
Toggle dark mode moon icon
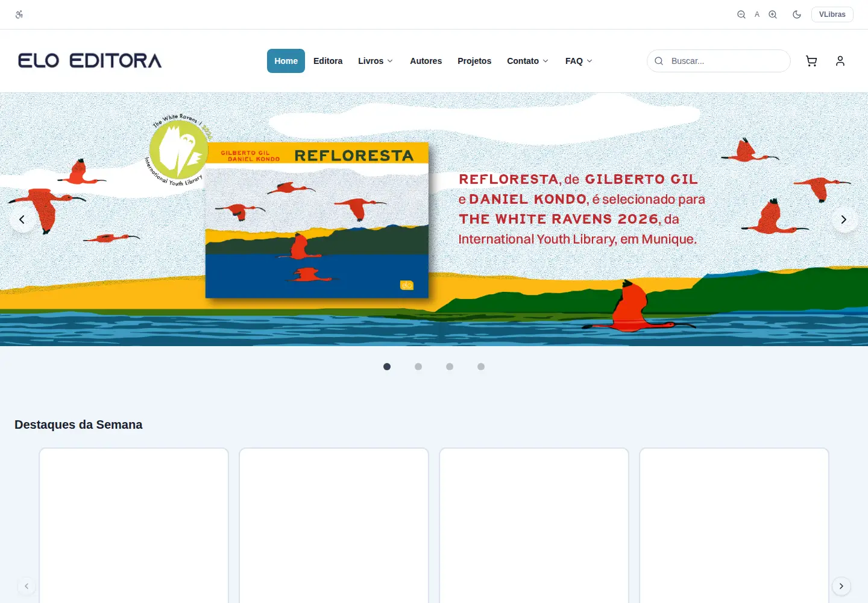(797, 14)
